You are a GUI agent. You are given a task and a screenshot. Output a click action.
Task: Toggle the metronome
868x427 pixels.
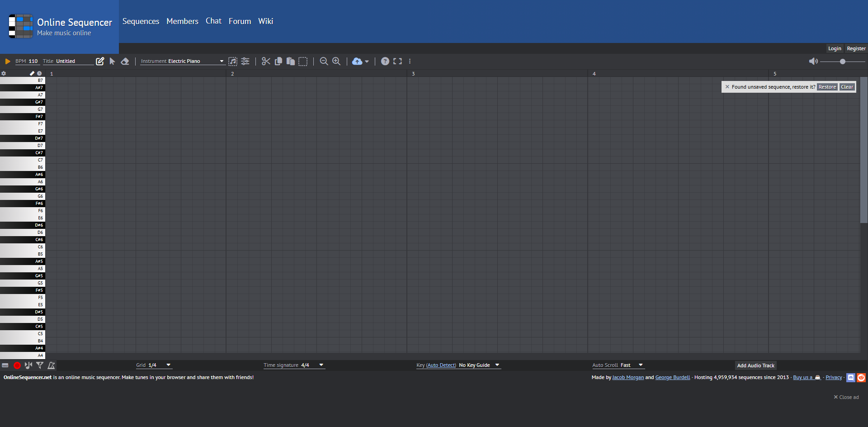pos(51,365)
